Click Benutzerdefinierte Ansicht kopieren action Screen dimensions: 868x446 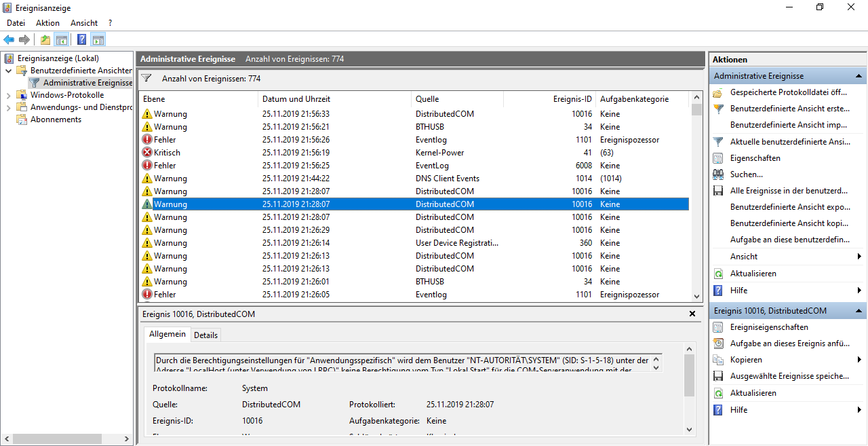[x=790, y=223]
